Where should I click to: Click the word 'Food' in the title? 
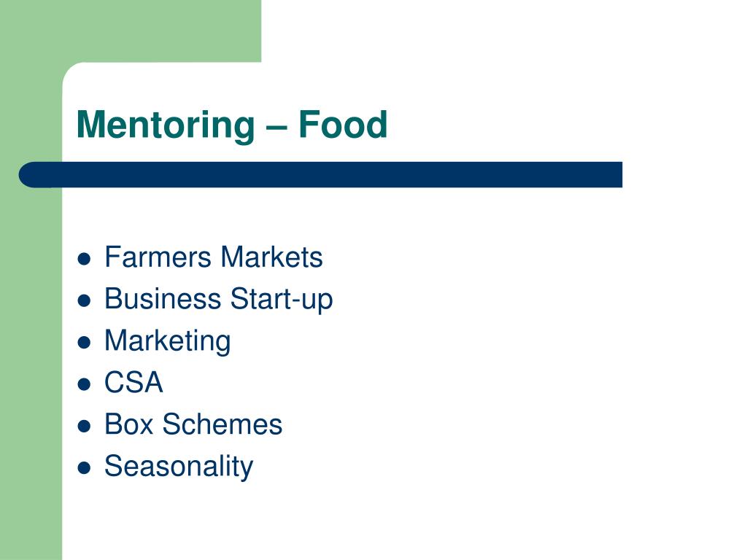point(343,125)
